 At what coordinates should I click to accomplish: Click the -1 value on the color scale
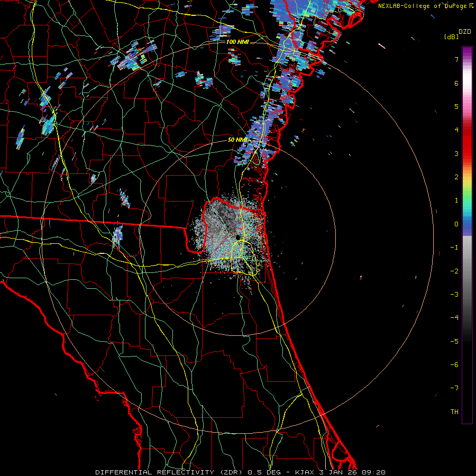[x=454, y=248]
